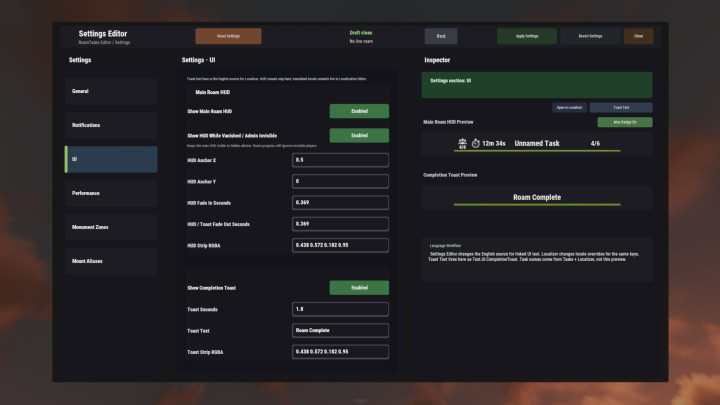Focus the HUD Fade In Seconds field
Image resolution: width=720 pixels, height=405 pixels.
click(340, 202)
